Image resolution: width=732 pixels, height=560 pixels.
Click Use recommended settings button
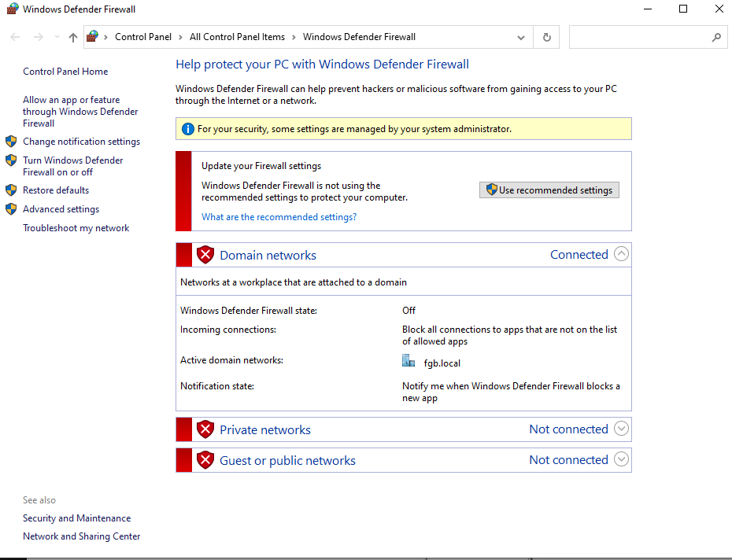point(549,190)
